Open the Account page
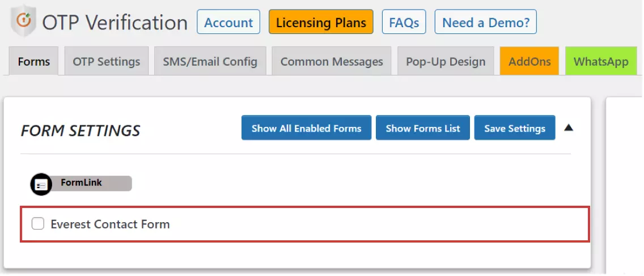This screenshot has height=276, width=644. coord(228,22)
